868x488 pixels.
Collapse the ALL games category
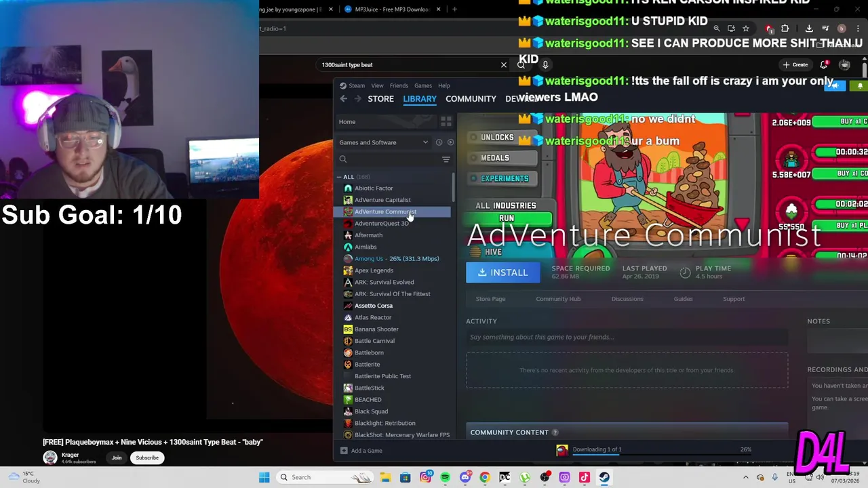pos(340,177)
